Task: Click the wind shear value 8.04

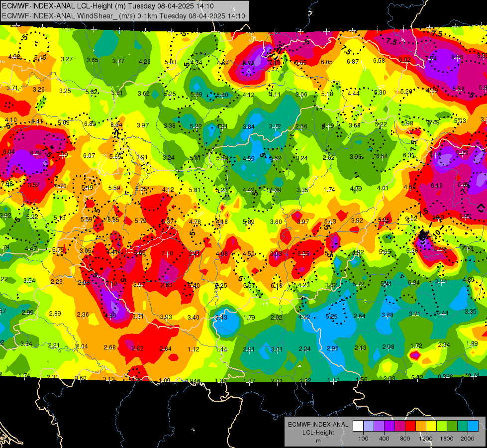Action: click(x=116, y=124)
